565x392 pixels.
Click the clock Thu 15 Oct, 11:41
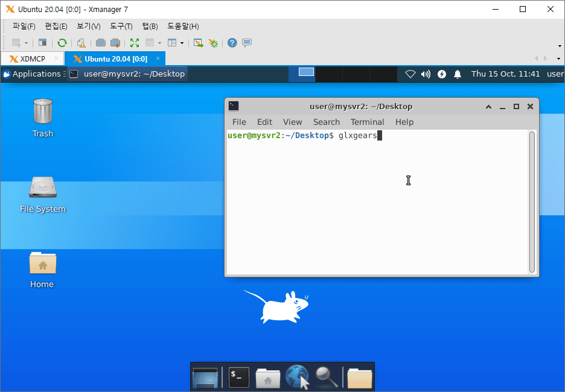[x=506, y=74]
